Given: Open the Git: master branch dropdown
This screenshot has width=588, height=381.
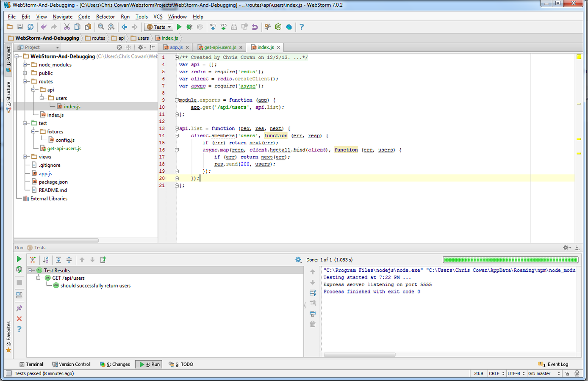Looking at the screenshot, I should coord(544,373).
